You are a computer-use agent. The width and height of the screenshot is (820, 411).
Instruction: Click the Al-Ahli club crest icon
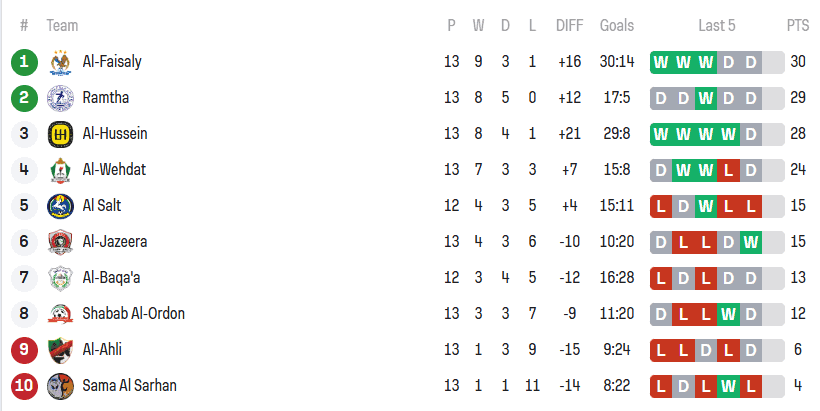60,350
